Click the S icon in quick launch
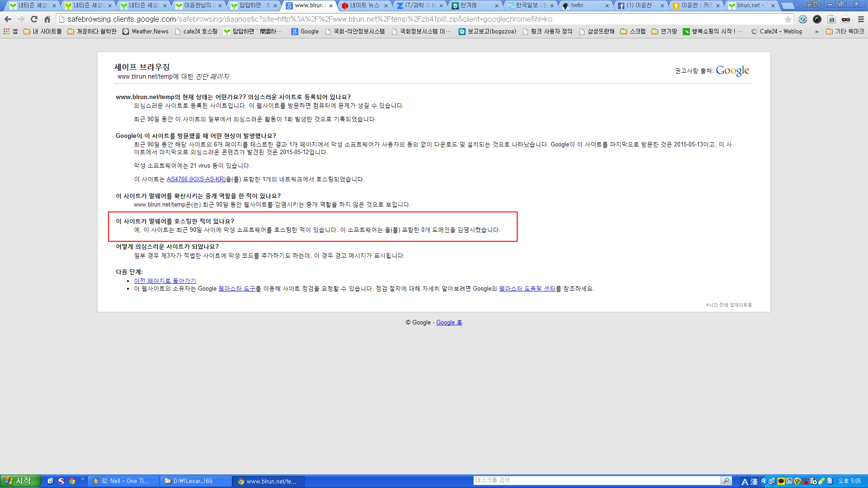Viewport: 868px width, 488px height. [61, 481]
